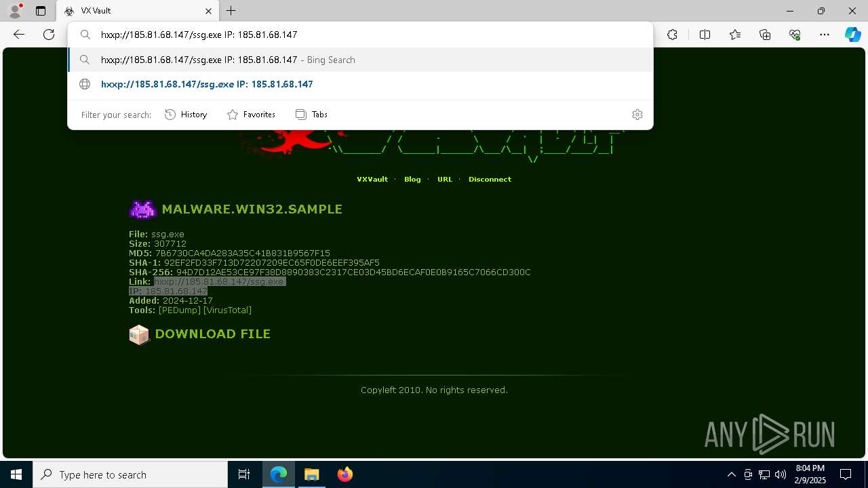Open the Windows Start menu
Image resolution: width=868 pixels, height=488 pixels.
(x=16, y=474)
